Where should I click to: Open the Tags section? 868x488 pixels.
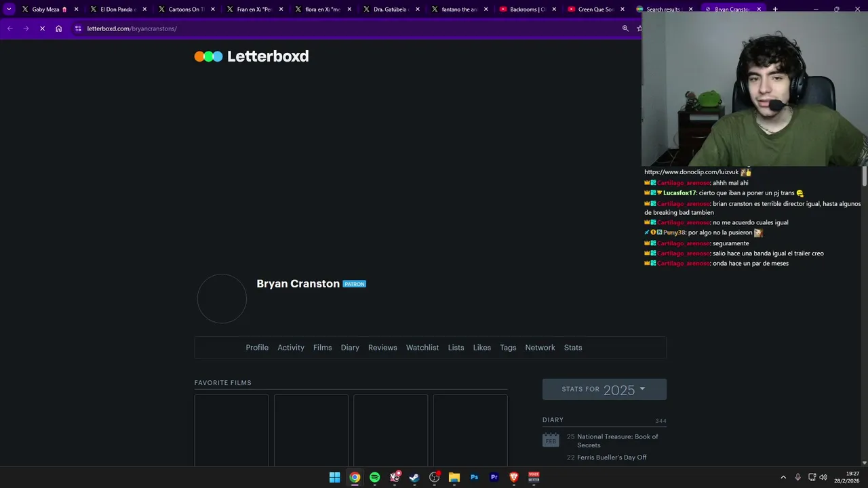click(508, 348)
